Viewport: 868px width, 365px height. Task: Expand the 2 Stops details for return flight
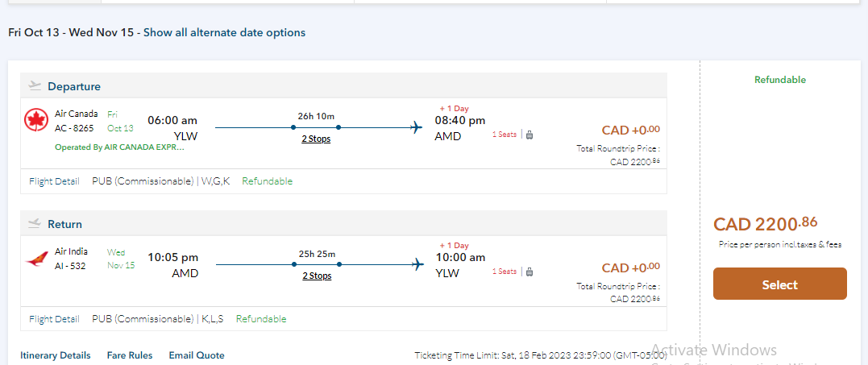317,276
